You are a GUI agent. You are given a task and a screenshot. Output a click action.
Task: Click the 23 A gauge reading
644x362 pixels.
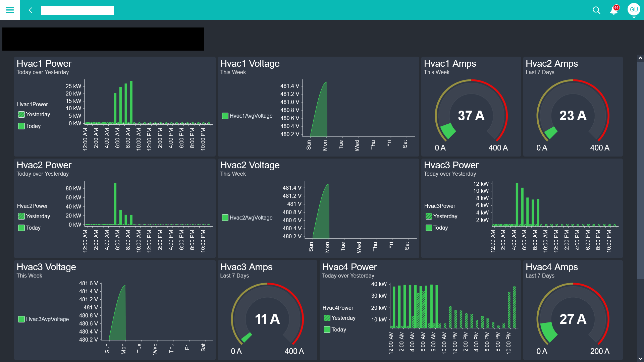pos(573,116)
